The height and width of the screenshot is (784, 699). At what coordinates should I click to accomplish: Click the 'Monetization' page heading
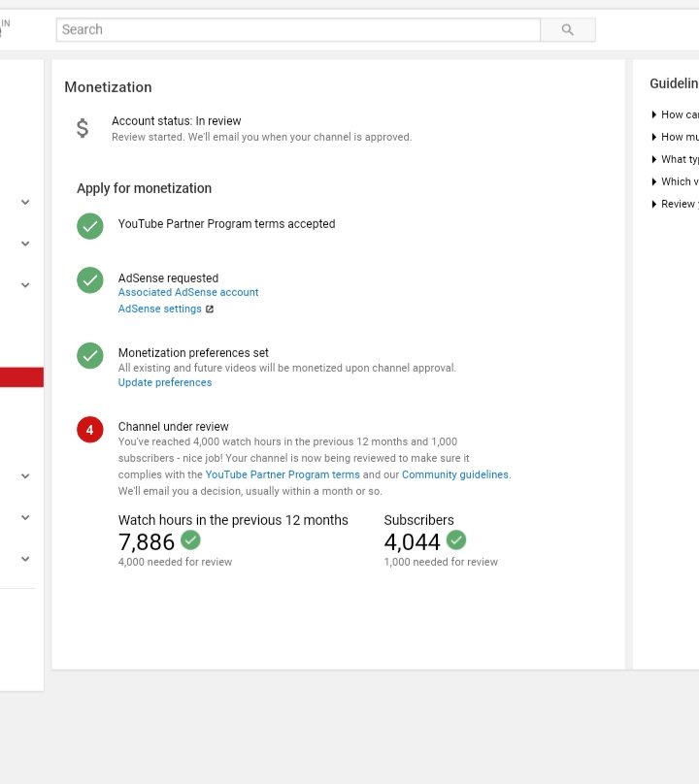(x=108, y=87)
